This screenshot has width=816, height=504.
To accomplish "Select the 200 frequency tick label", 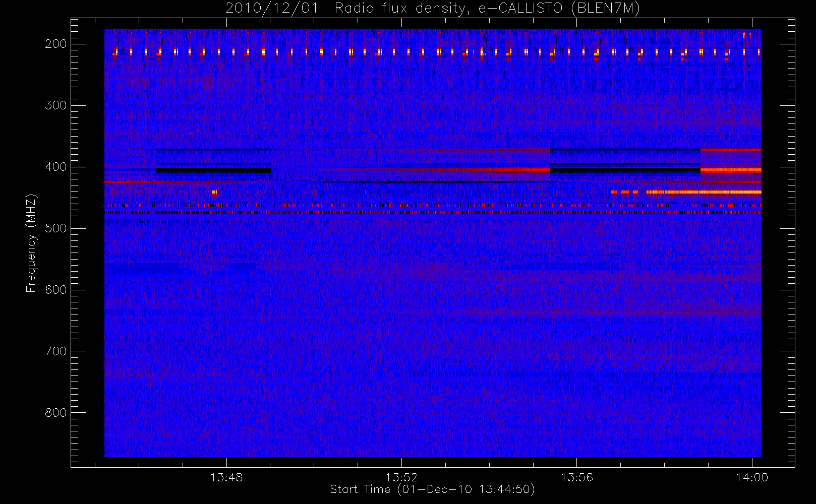I will pyautogui.click(x=56, y=44).
